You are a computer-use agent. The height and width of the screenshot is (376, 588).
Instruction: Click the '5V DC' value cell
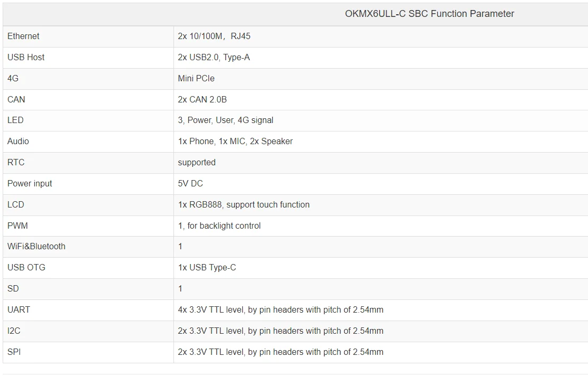coord(190,184)
